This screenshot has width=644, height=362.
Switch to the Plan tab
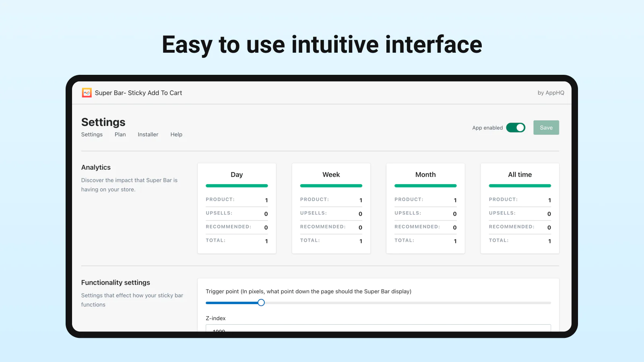[x=120, y=135]
